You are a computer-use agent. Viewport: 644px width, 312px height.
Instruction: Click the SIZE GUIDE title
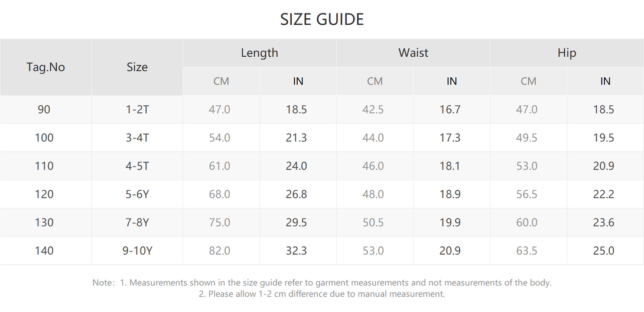point(322,19)
